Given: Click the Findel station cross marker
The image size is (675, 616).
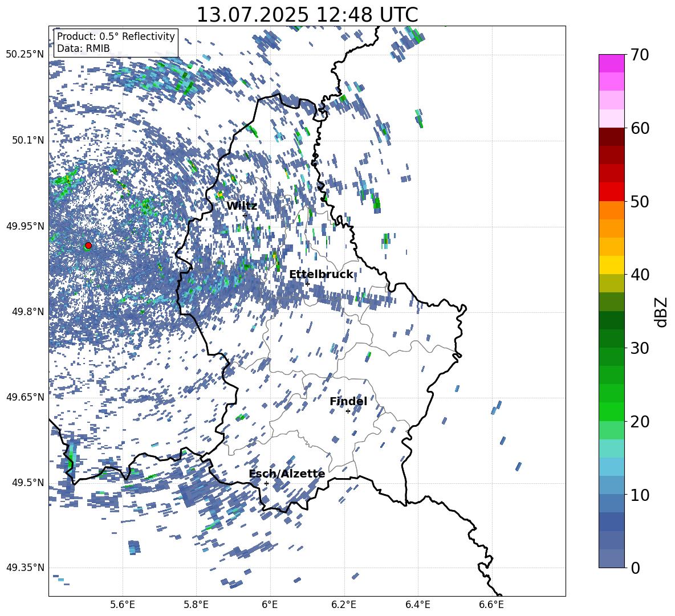Looking at the screenshot, I should 348,411.
